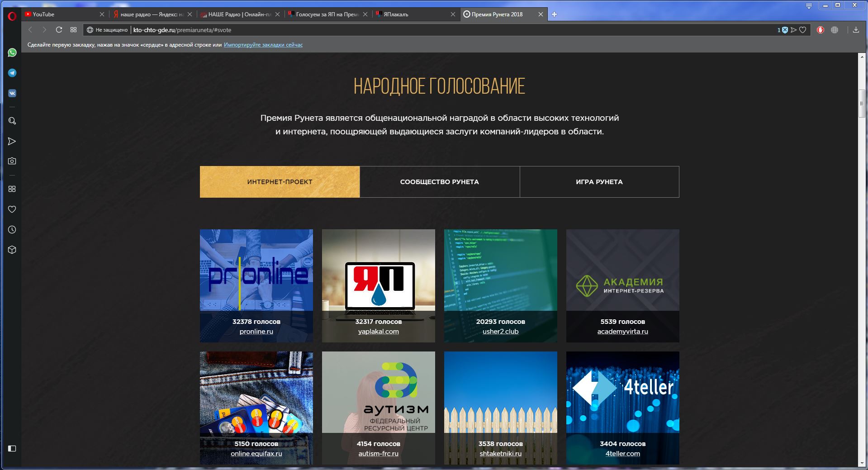
Task: Open the tab list menu in the title bar
Action: point(809,6)
